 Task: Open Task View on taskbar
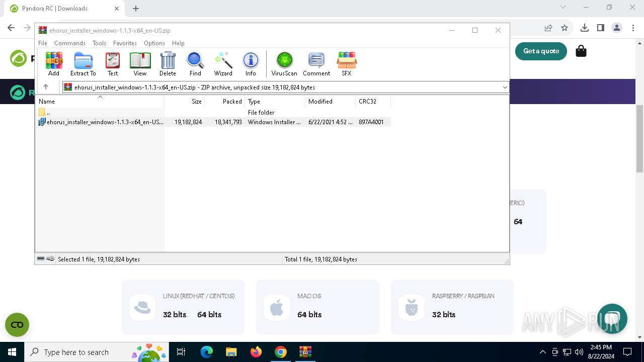[x=181, y=352]
